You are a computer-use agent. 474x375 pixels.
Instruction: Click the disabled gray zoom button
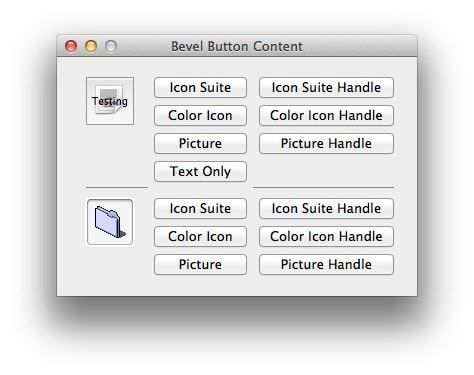pyautogui.click(x=111, y=46)
